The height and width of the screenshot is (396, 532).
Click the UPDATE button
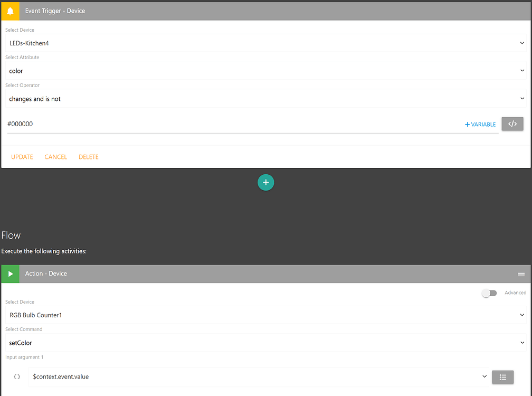click(22, 157)
